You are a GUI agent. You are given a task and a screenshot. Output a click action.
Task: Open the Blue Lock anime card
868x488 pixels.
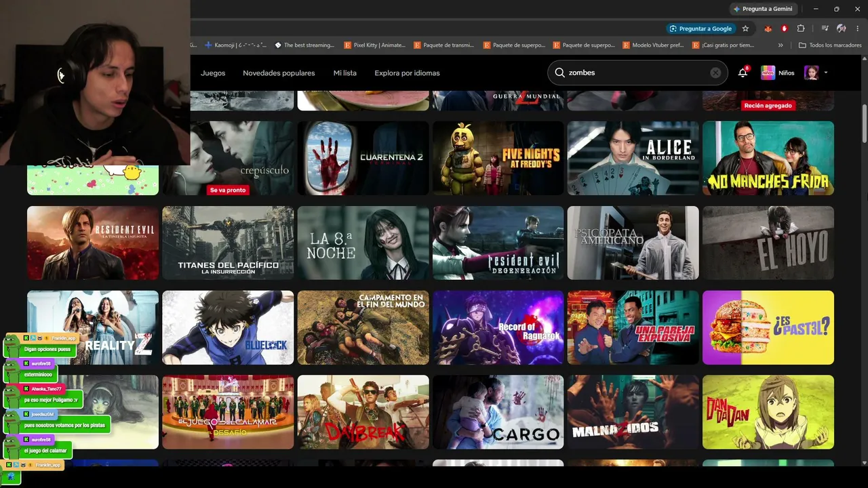point(228,327)
